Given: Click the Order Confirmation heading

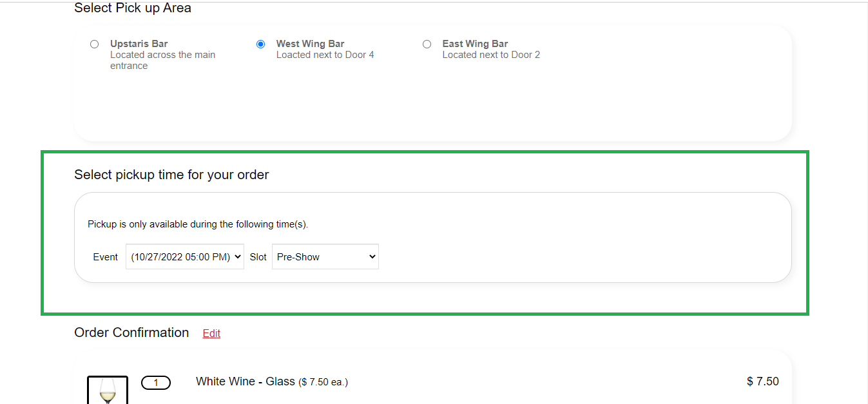Looking at the screenshot, I should pyautogui.click(x=131, y=332).
